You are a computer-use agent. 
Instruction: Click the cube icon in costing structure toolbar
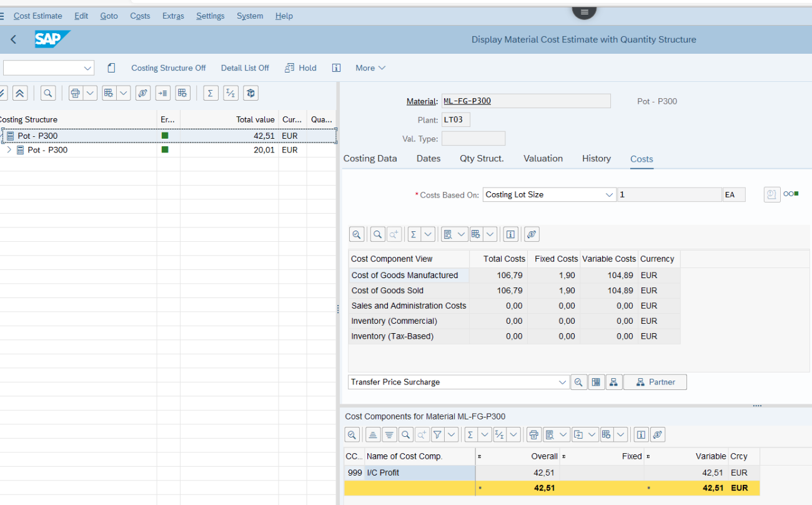(x=250, y=93)
